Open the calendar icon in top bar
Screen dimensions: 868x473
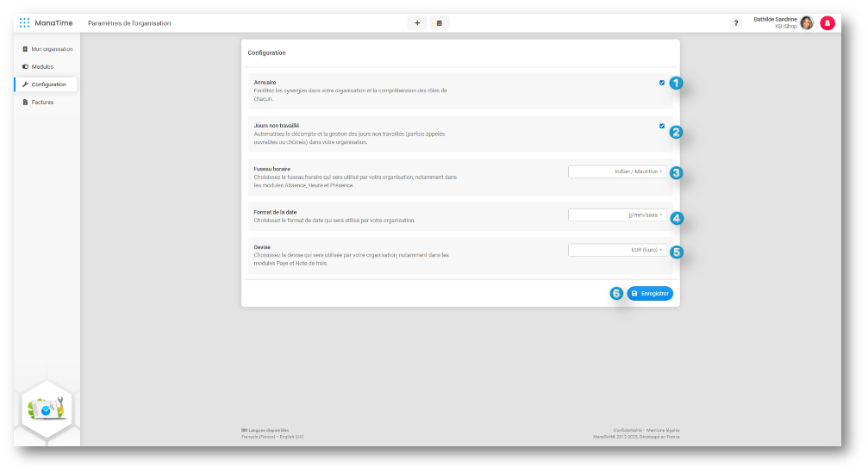439,23
